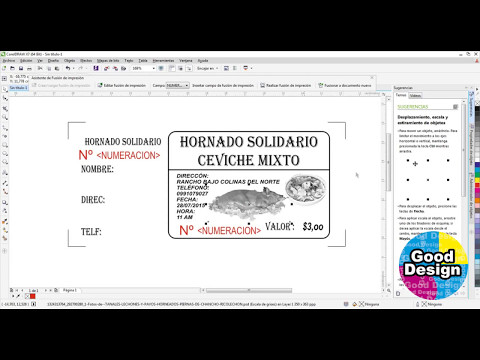Viewport: 480px width, 360px height.
Task: Select the Sin título-1 document tab
Action: [x=18, y=88]
